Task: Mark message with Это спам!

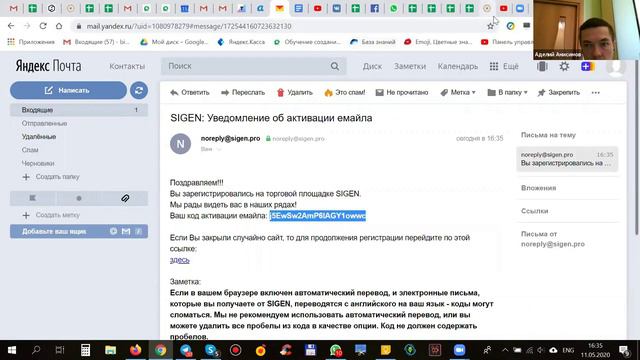Action: click(345, 93)
